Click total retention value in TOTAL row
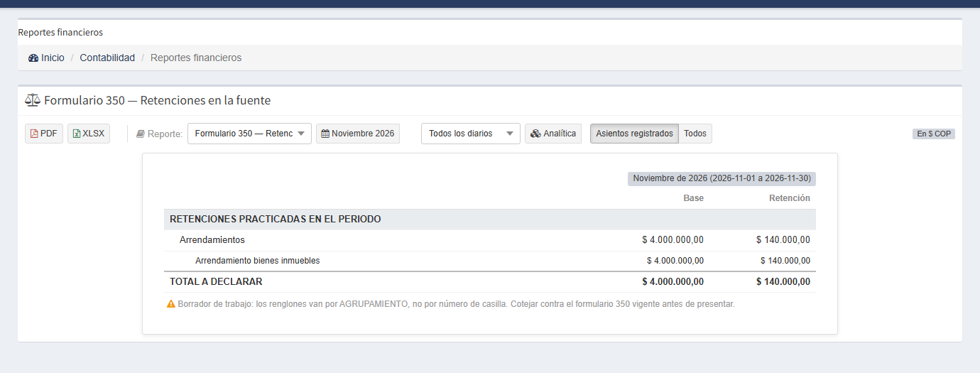 pyautogui.click(x=783, y=282)
